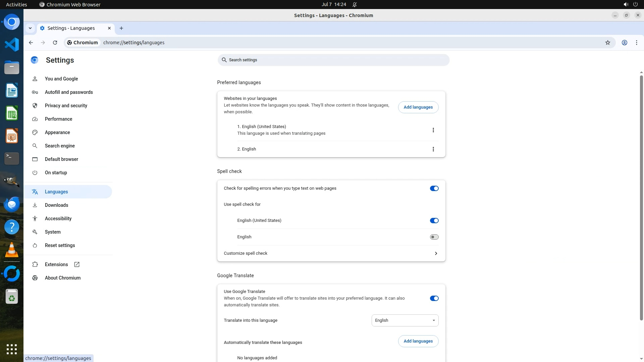Open Translate into this language dropdown
Image resolution: width=644 pixels, height=362 pixels.
point(405,320)
